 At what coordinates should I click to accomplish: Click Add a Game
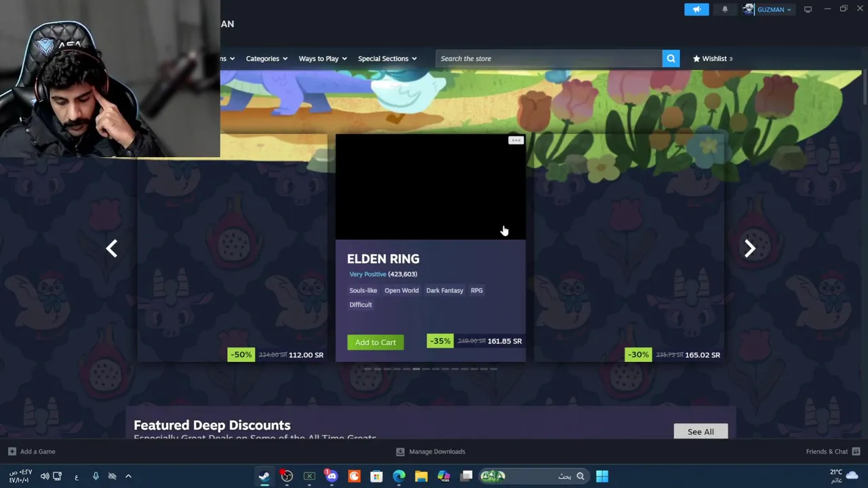(32, 451)
